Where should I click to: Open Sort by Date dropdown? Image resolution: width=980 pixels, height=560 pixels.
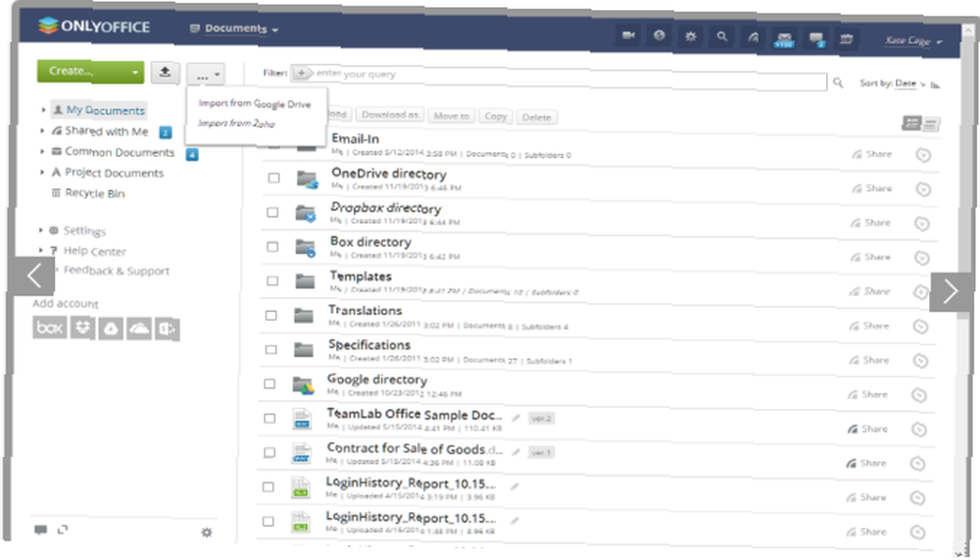pos(908,83)
